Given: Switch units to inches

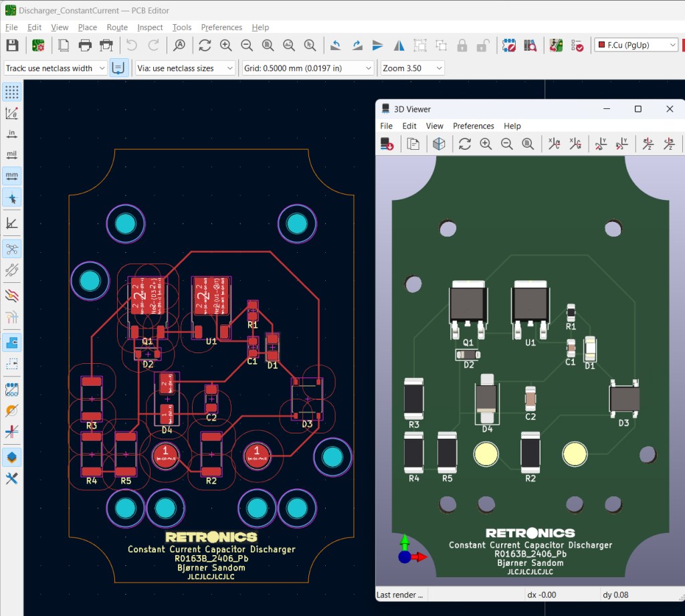Looking at the screenshot, I should click(12, 134).
